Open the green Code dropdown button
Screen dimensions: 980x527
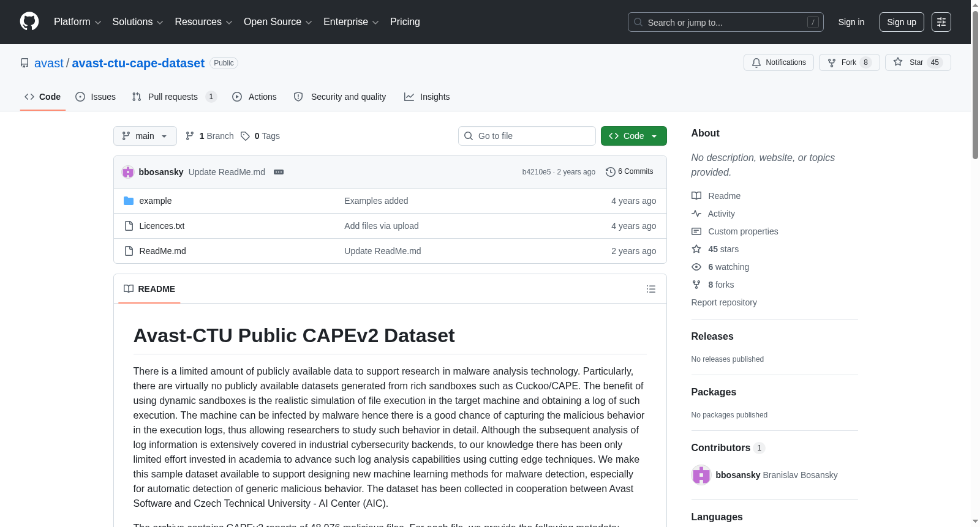[x=634, y=136]
